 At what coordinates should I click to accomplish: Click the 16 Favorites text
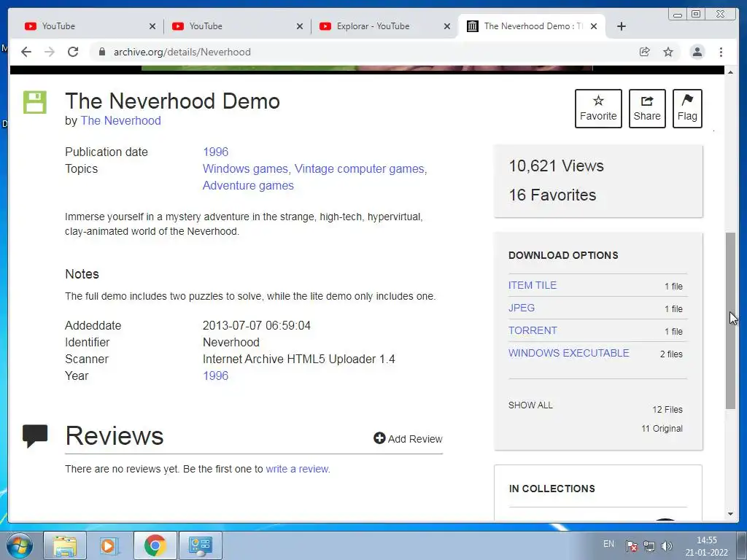pyautogui.click(x=552, y=195)
